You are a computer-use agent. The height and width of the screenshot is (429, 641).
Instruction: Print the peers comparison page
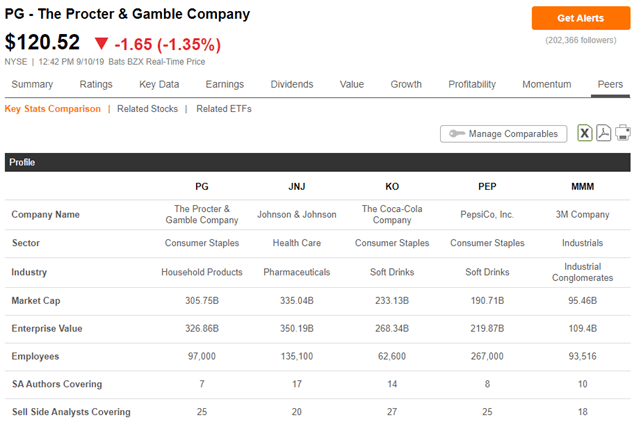(622, 133)
